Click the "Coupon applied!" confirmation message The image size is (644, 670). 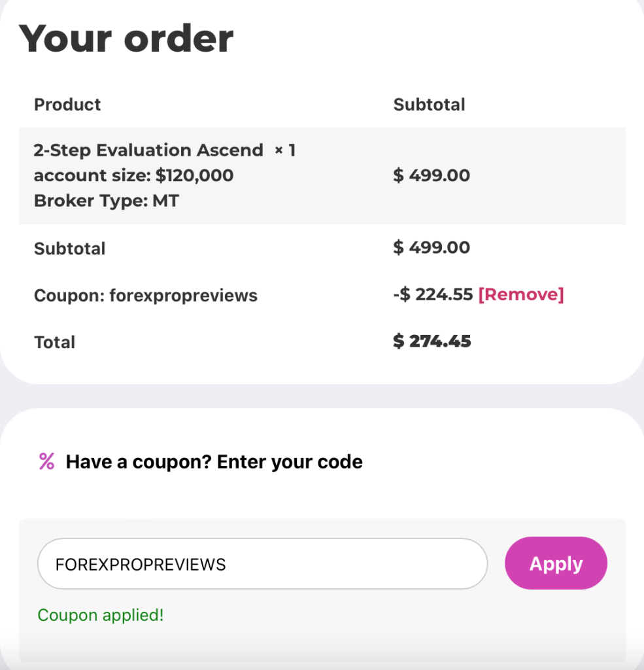tap(101, 615)
